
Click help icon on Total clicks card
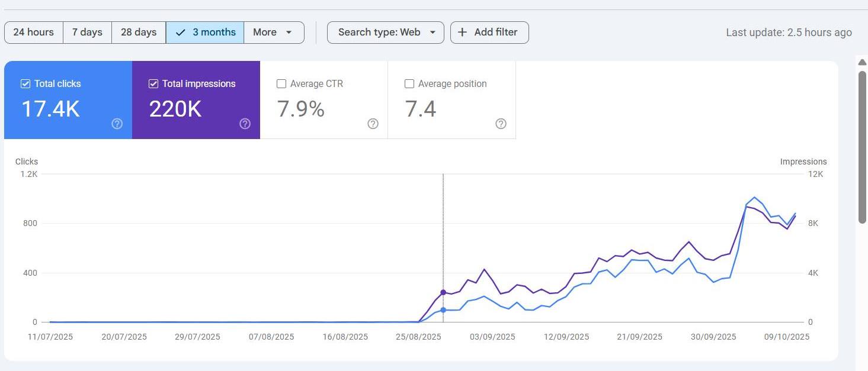(117, 124)
